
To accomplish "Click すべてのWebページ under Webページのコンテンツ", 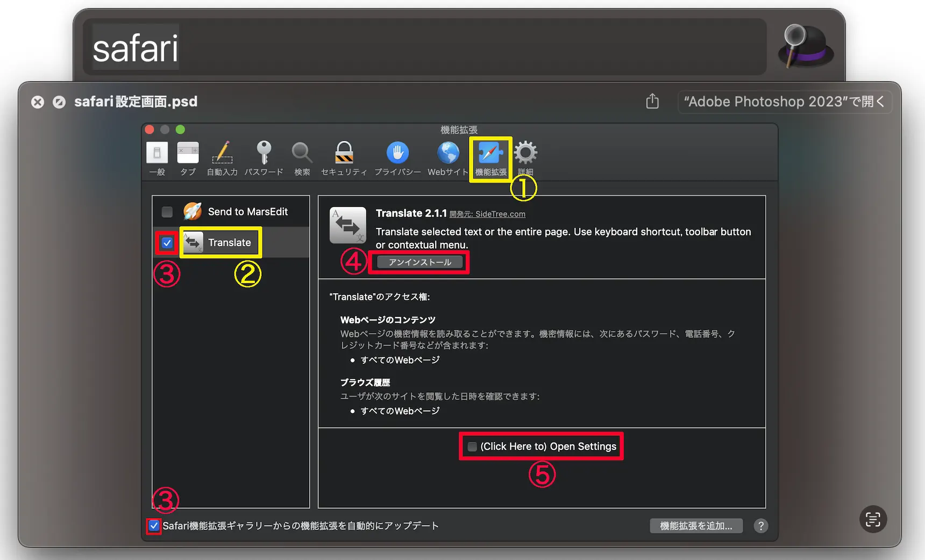I will click(x=400, y=360).
